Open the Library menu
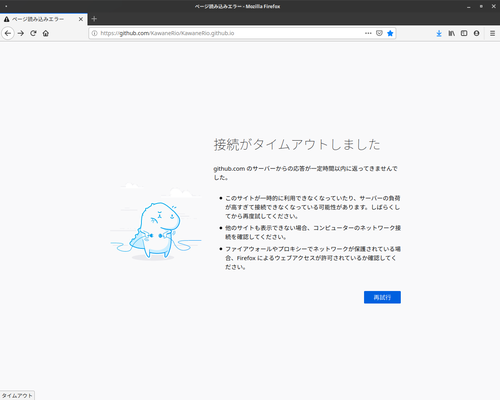Screen dimensions: 500x400 451,33
